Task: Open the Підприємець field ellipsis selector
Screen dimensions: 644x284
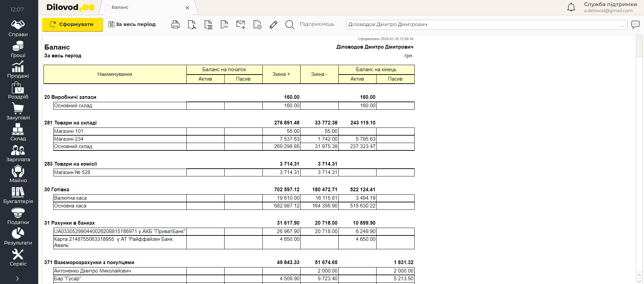Action: pos(622,25)
